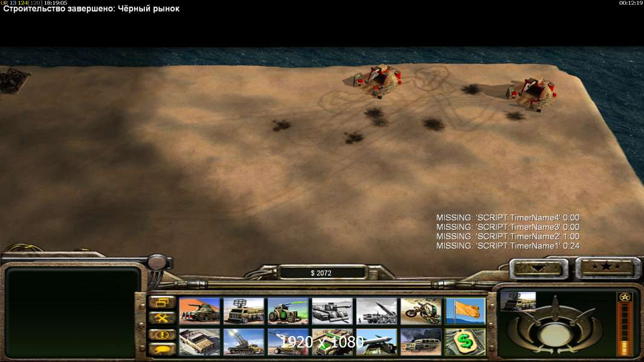Select the right Arms Dealer building
This screenshot has height=362, width=644.
pos(532,94)
